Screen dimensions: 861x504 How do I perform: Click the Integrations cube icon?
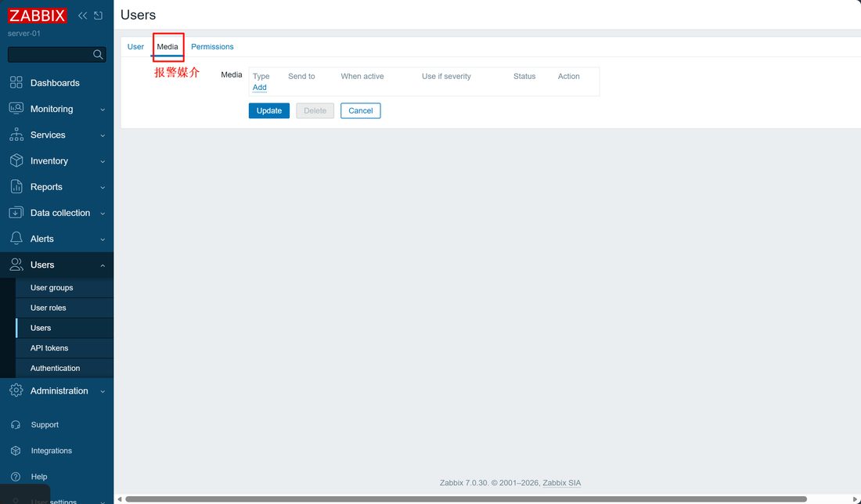pyautogui.click(x=16, y=451)
